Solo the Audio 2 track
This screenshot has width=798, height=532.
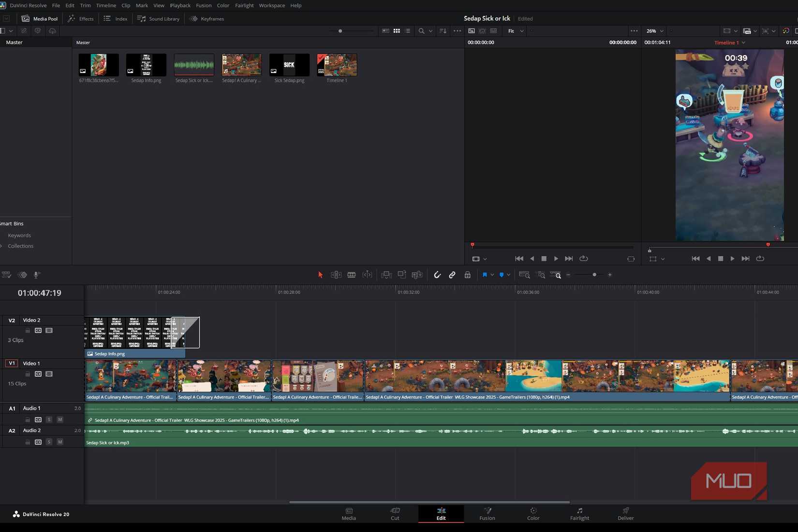49,442
